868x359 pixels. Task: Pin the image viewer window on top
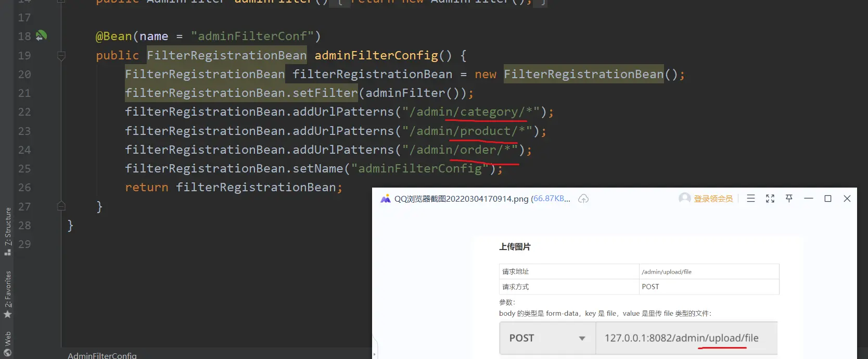click(789, 199)
